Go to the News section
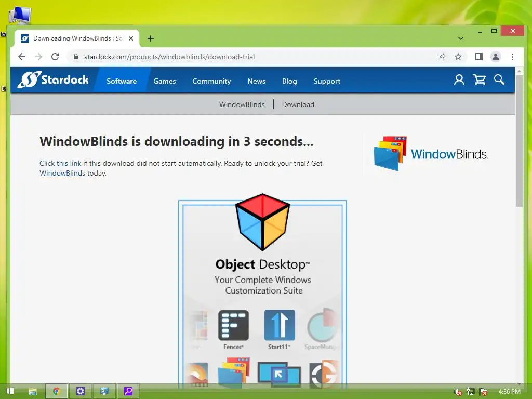532x399 pixels. tap(257, 81)
